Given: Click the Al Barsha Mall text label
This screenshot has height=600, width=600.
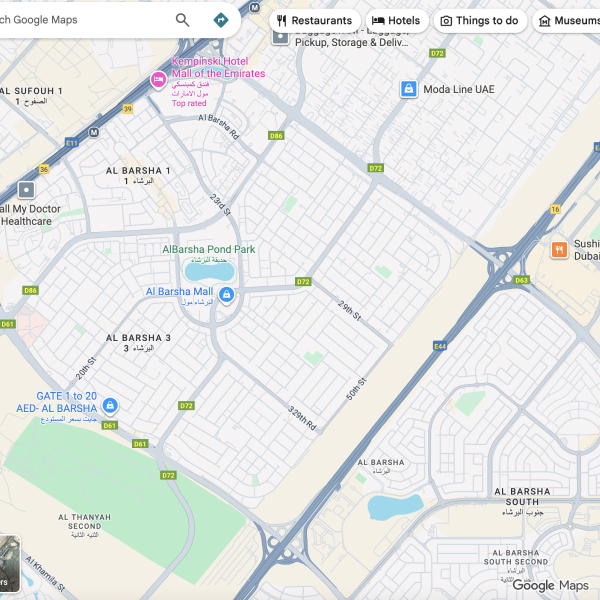Looking at the screenshot, I should (x=179, y=292).
